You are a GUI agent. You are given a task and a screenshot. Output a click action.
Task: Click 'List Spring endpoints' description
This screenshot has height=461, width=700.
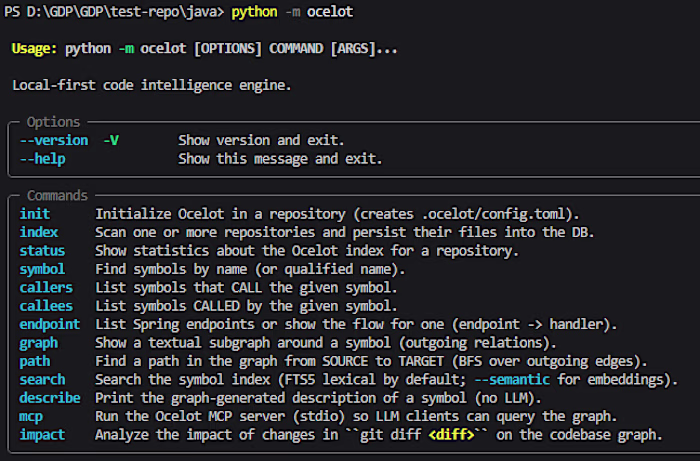pyautogui.click(x=356, y=324)
